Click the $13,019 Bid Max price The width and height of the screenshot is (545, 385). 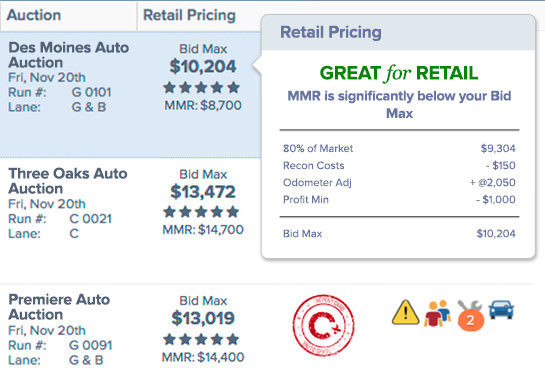coord(203,318)
